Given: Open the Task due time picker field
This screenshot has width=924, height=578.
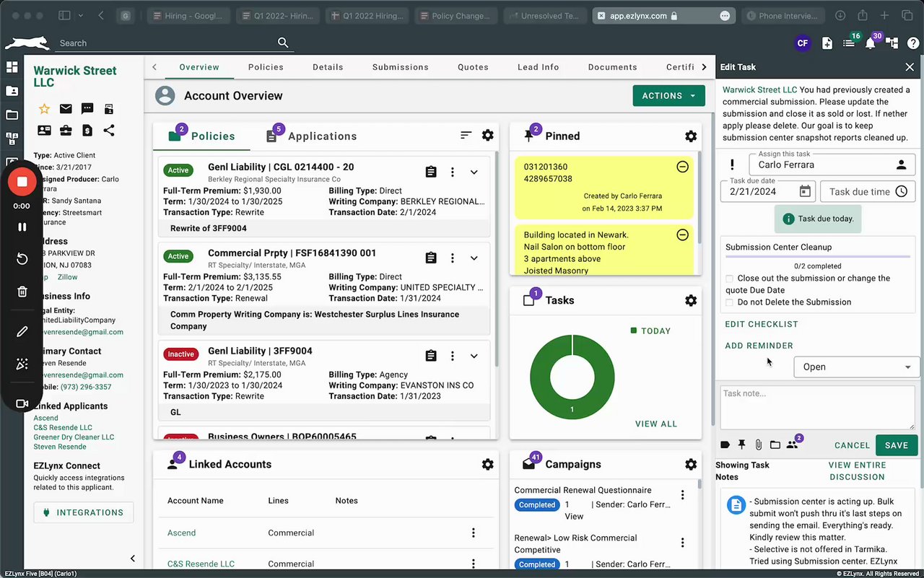Looking at the screenshot, I should click(x=868, y=191).
